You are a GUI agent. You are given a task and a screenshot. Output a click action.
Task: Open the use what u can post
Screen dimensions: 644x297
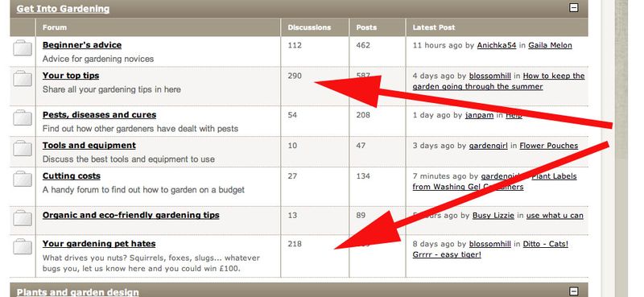click(x=555, y=216)
